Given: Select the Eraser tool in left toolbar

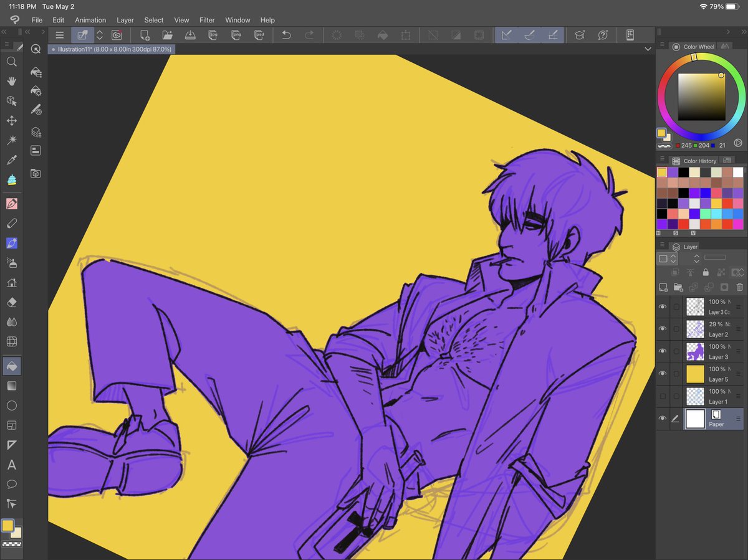Looking at the screenshot, I should pyautogui.click(x=11, y=302).
